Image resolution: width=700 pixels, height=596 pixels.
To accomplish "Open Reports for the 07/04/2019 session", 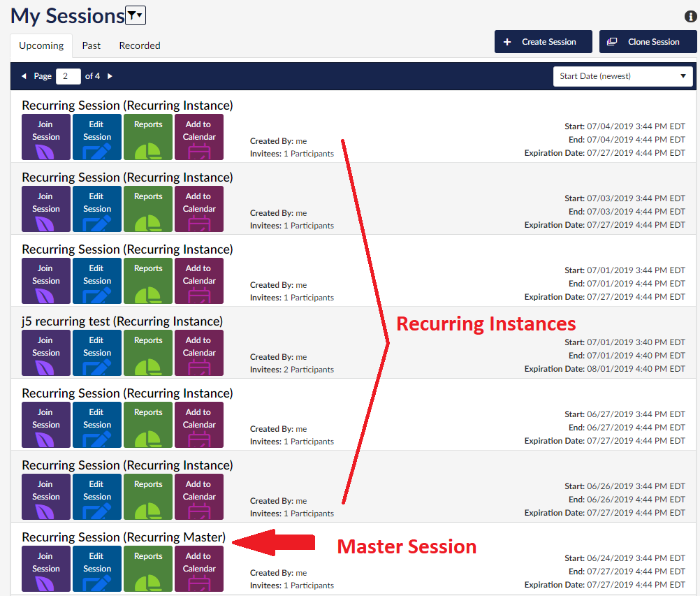I will [x=148, y=137].
